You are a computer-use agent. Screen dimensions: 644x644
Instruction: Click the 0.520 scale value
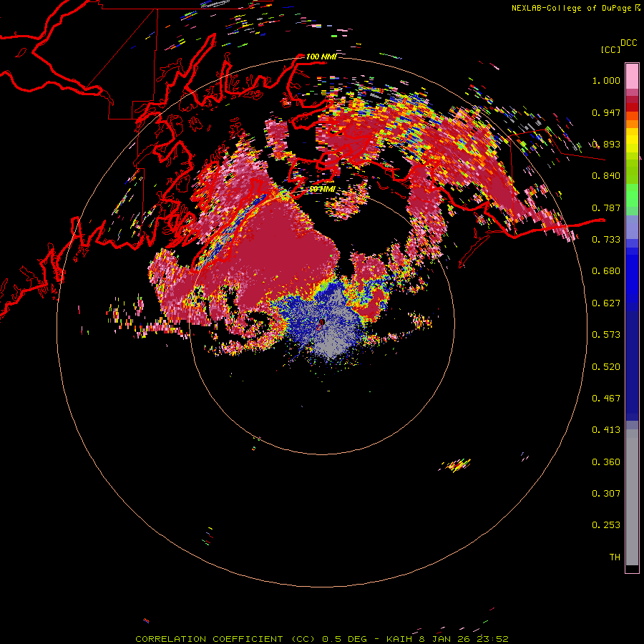(606, 367)
